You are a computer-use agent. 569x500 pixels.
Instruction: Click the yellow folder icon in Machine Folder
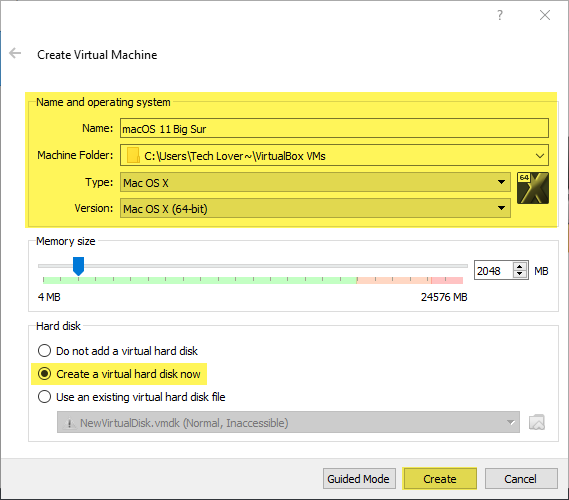[133, 156]
